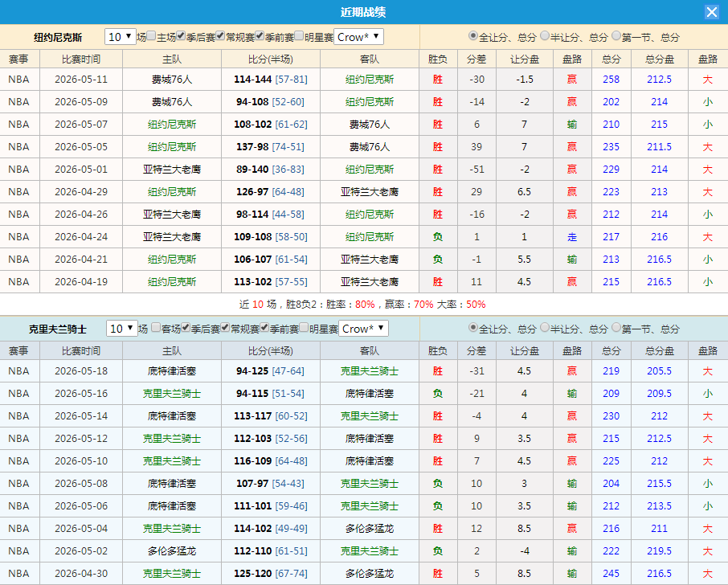Select 第一节、总分 radio in 纽约尼克斯 section
This screenshot has height=585, width=728.
(x=616, y=35)
